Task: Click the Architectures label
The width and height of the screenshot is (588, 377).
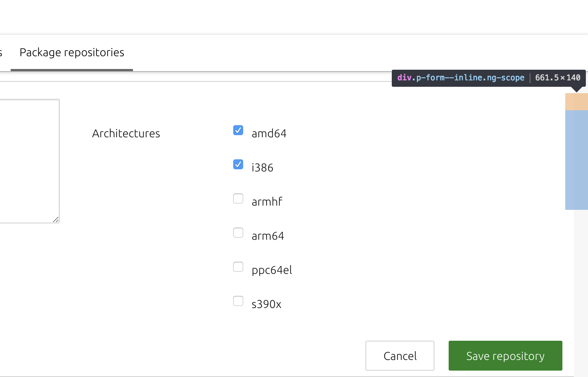Action: 126,133
